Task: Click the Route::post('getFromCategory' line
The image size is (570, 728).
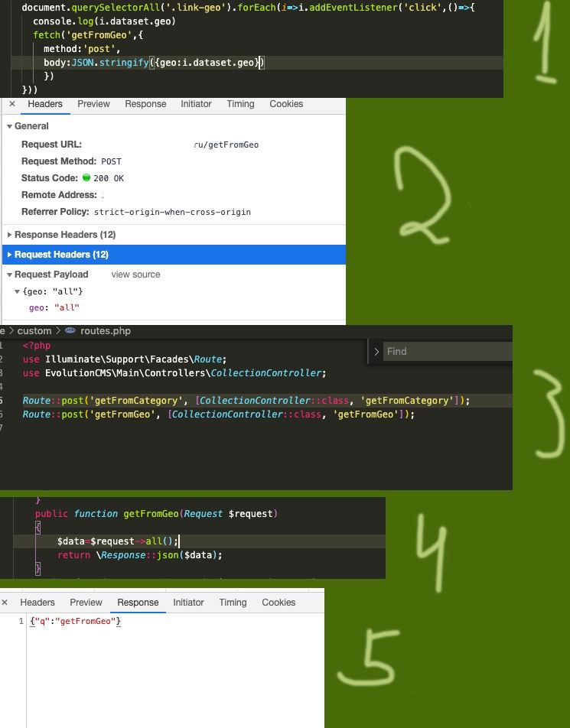Action: pos(246,401)
